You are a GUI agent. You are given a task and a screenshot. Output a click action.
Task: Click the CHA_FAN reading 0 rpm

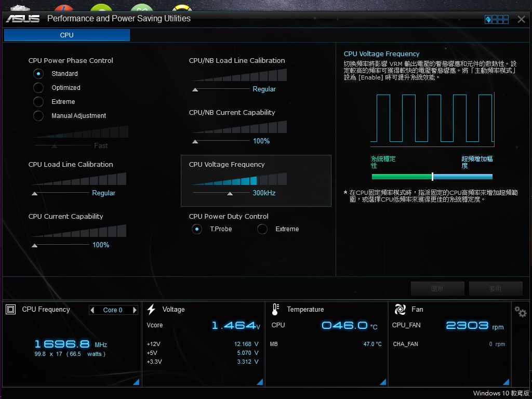pos(497,344)
